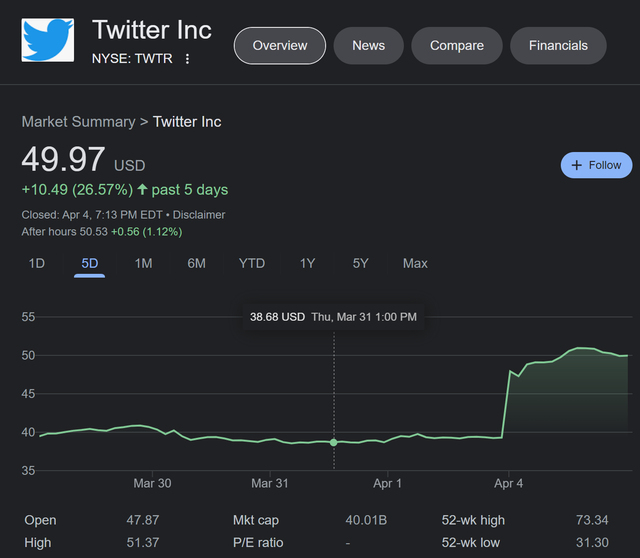Image resolution: width=640 pixels, height=558 pixels.
Task: Switch chart to 1M range
Action: pos(144,263)
